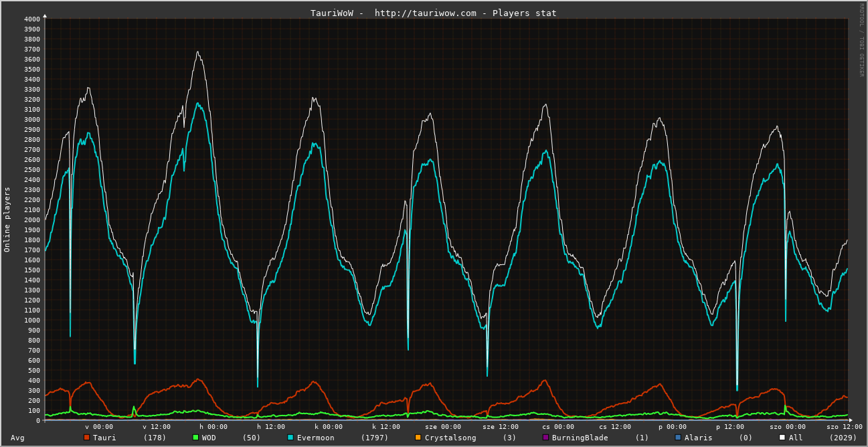Click the szo 00:00 time axis label
Viewport: 868px width, 447px height.
pyautogui.click(x=788, y=426)
